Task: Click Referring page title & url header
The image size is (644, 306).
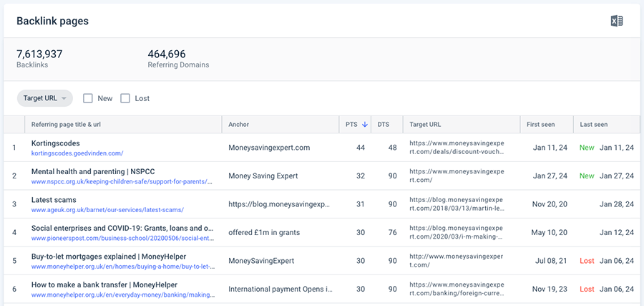Action: [x=66, y=125]
